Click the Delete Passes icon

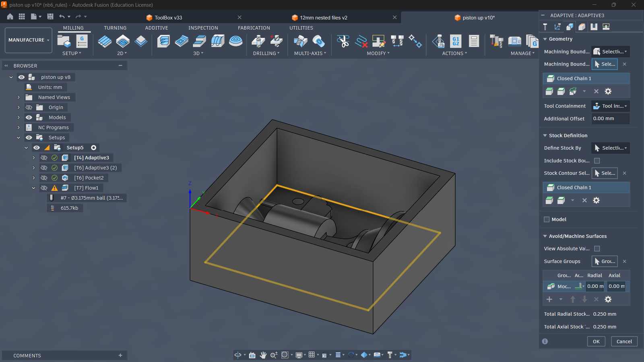pyautogui.click(x=361, y=41)
